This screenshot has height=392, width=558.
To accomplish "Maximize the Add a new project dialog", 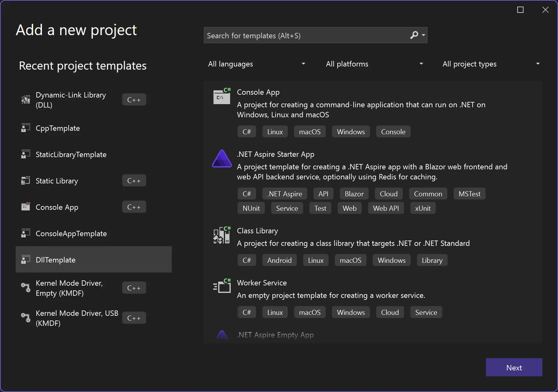I will pos(520,10).
